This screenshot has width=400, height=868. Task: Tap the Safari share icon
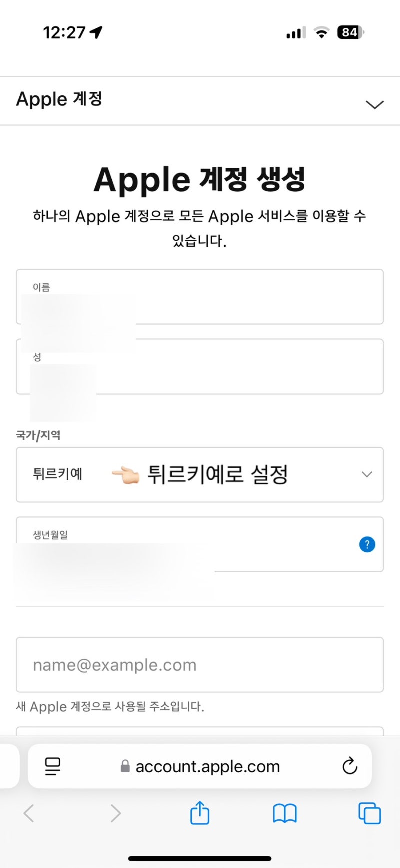[199, 813]
